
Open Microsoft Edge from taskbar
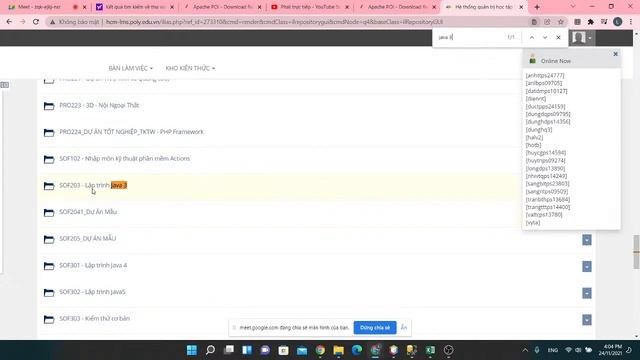click(357, 350)
